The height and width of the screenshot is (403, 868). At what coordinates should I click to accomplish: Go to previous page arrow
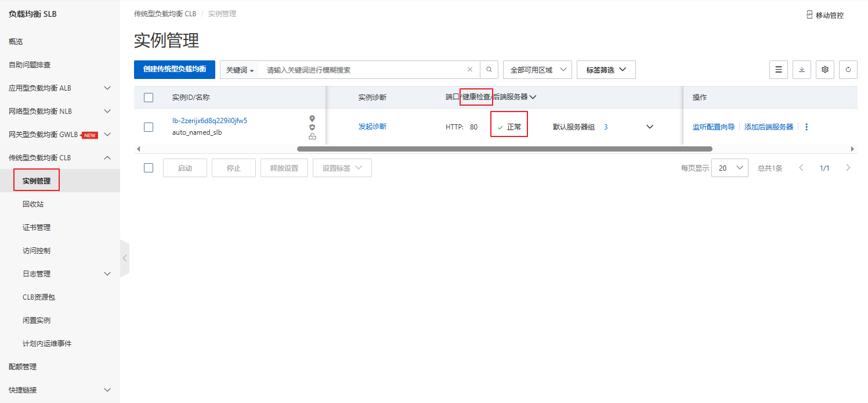(x=801, y=168)
